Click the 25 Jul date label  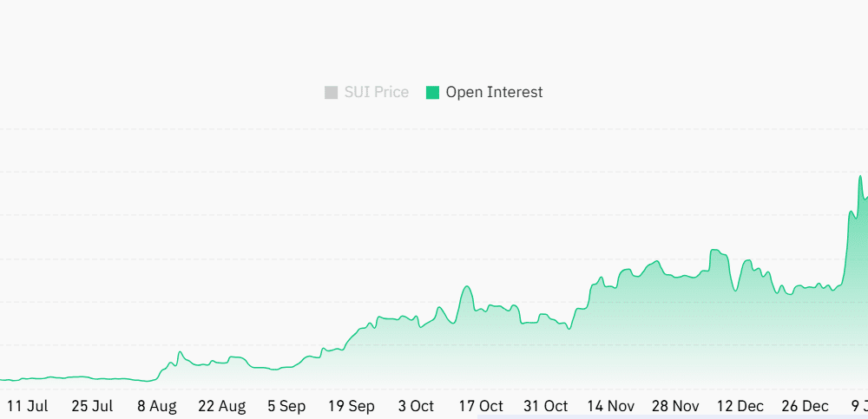[92, 406]
